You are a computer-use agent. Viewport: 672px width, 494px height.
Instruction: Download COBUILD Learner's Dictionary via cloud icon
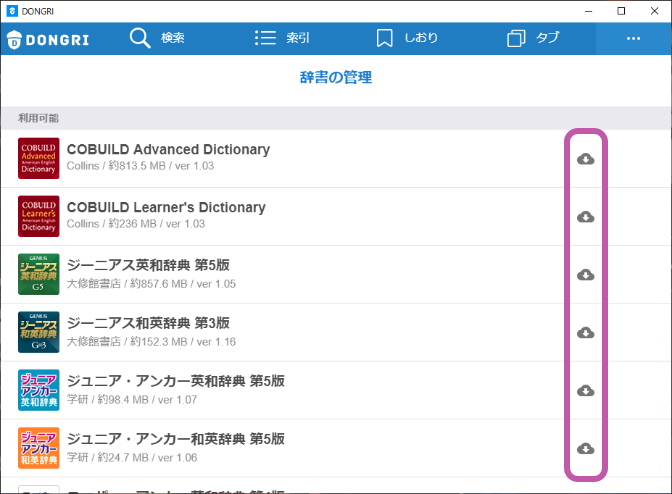(585, 217)
